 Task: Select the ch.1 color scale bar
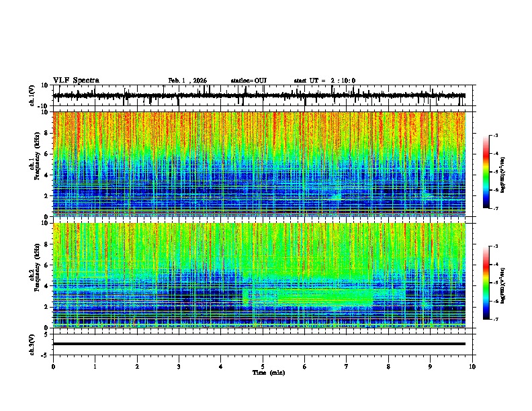486,172
